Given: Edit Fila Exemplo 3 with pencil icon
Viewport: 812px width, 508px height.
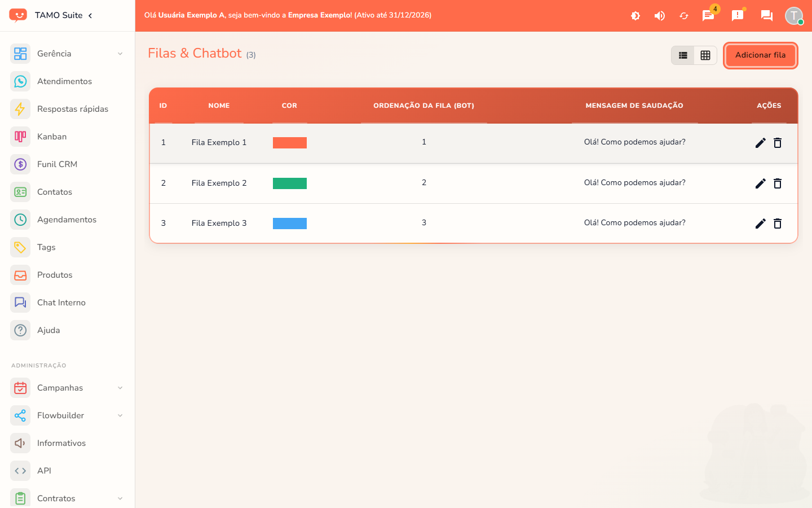Looking at the screenshot, I should (761, 224).
